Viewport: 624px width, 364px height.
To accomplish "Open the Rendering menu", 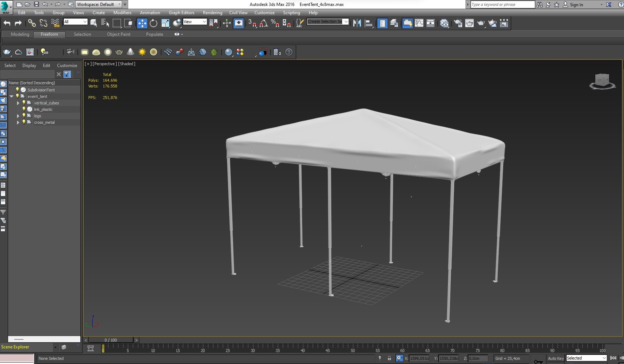I will click(212, 12).
